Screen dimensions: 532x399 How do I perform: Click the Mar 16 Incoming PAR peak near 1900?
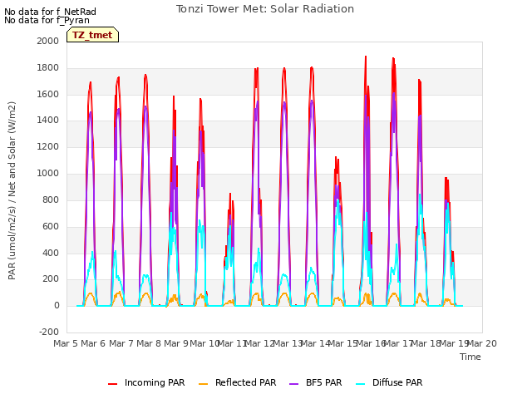pos(366,57)
